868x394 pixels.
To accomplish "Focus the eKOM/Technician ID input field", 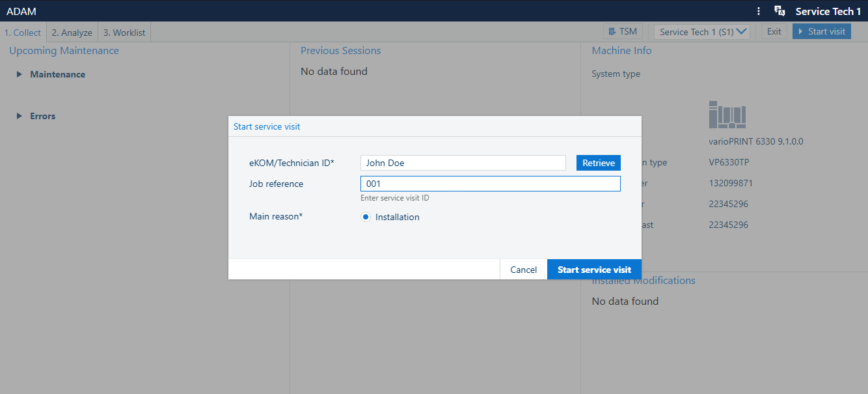I will coord(463,163).
